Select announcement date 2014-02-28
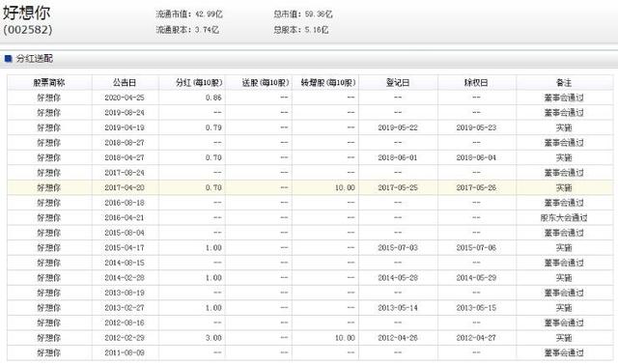 125,278
